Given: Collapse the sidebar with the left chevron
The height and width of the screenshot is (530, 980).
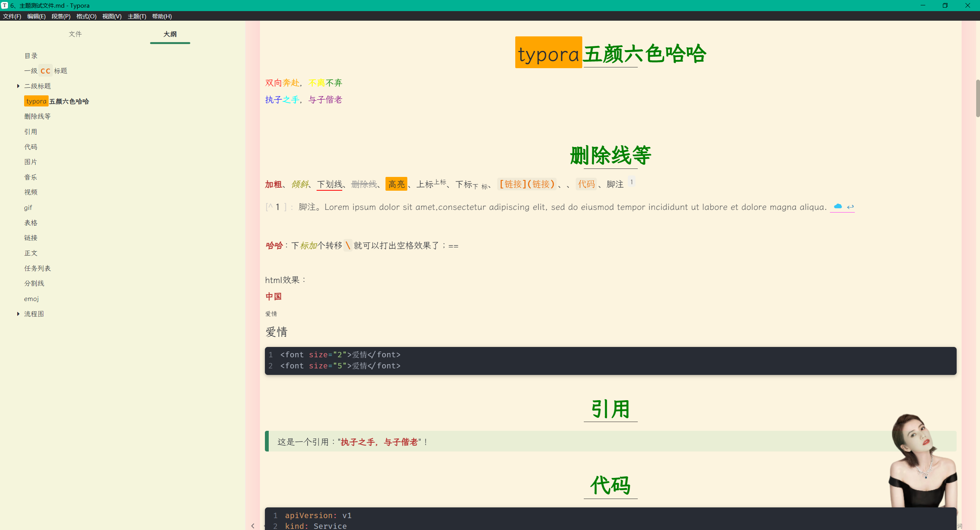Looking at the screenshot, I should pos(253,526).
